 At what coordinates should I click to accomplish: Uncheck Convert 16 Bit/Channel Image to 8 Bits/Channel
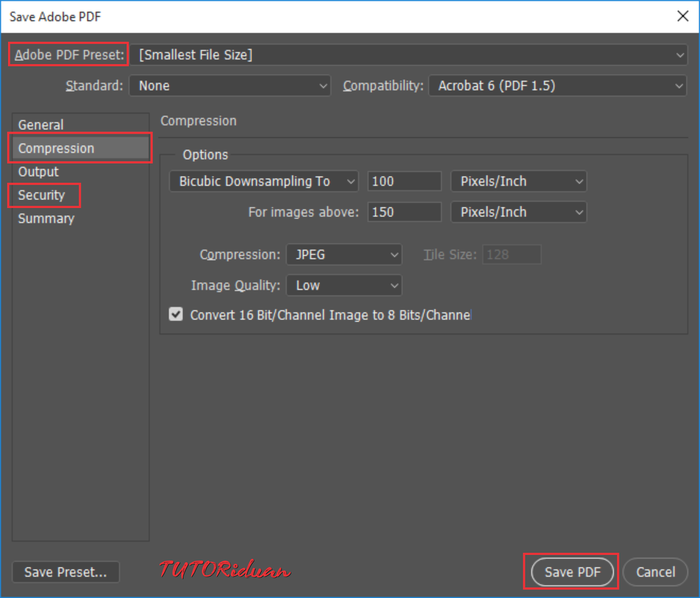175,315
